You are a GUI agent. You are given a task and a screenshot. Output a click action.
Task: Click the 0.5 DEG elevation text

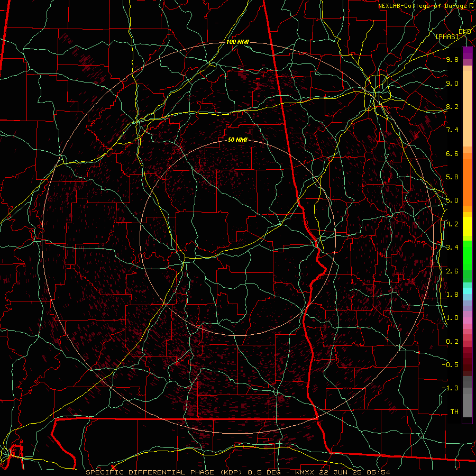pos(264,472)
